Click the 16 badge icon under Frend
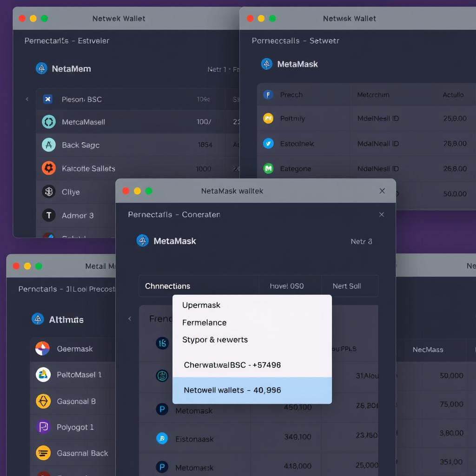This screenshot has width=476, height=476. [162, 343]
